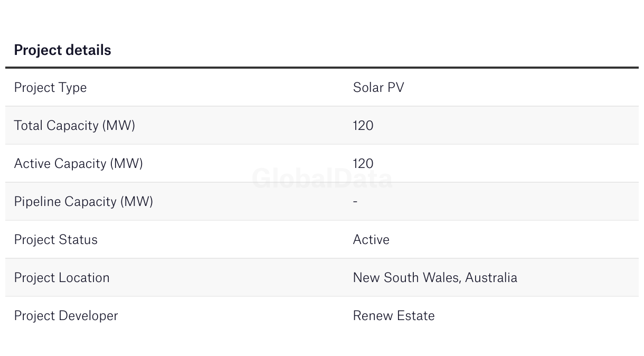
Task: Click the Project Location label
Action: pyautogui.click(x=62, y=278)
